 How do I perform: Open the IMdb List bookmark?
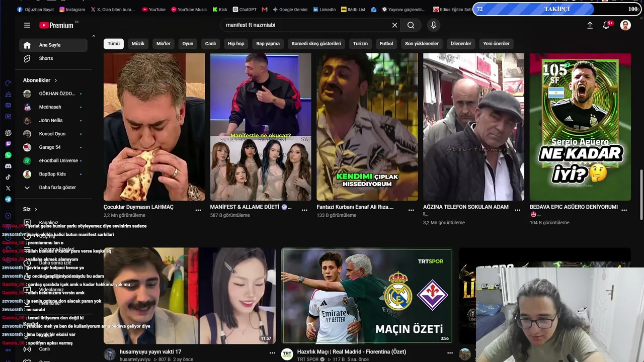(353, 10)
